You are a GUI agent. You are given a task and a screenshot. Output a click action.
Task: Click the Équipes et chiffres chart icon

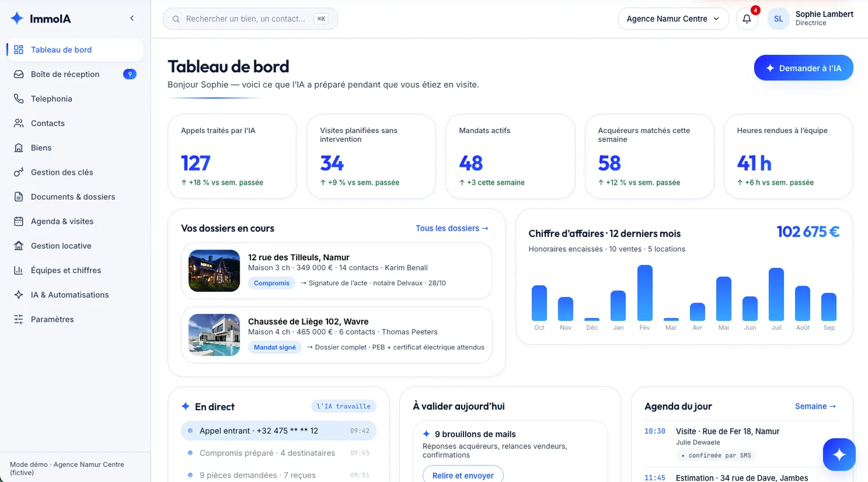(x=19, y=270)
